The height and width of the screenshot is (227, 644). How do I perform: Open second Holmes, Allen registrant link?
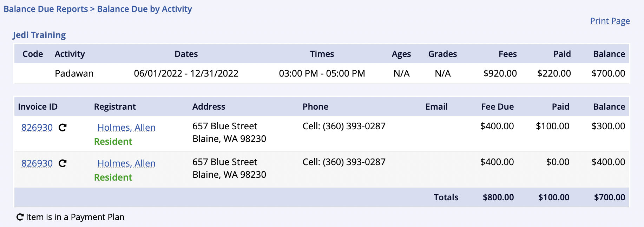pyautogui.click(x=126, y=163)
